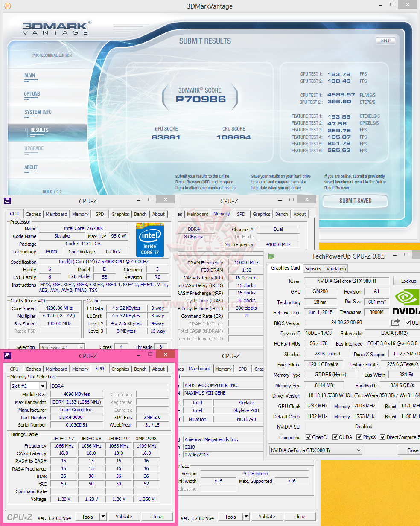Click the app icon of CPU-Z Processor window
The width and height of the screenshot is (420, 526).
8,201
